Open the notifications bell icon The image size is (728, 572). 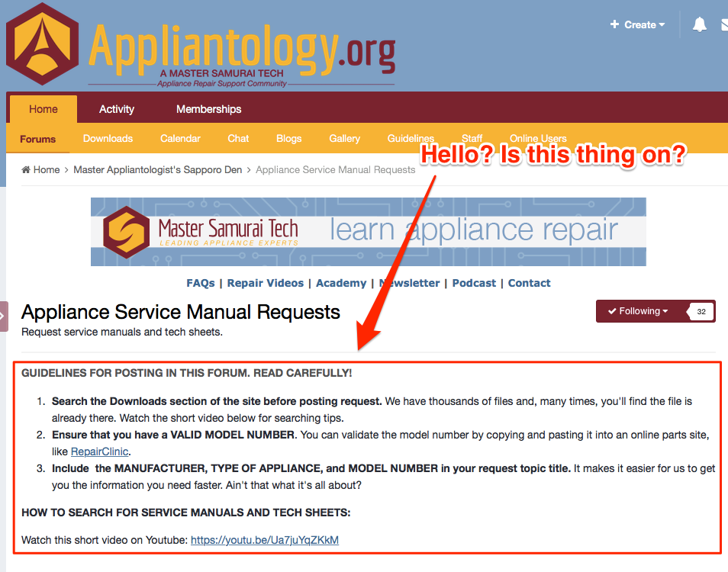pos(699,24)
